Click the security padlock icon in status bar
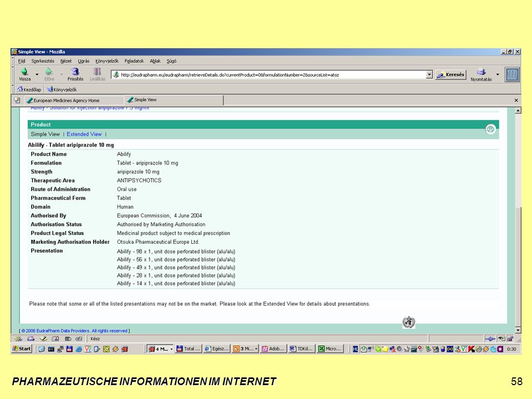The height and width of the screenshot is (399, 532). [x=510, y=339]
